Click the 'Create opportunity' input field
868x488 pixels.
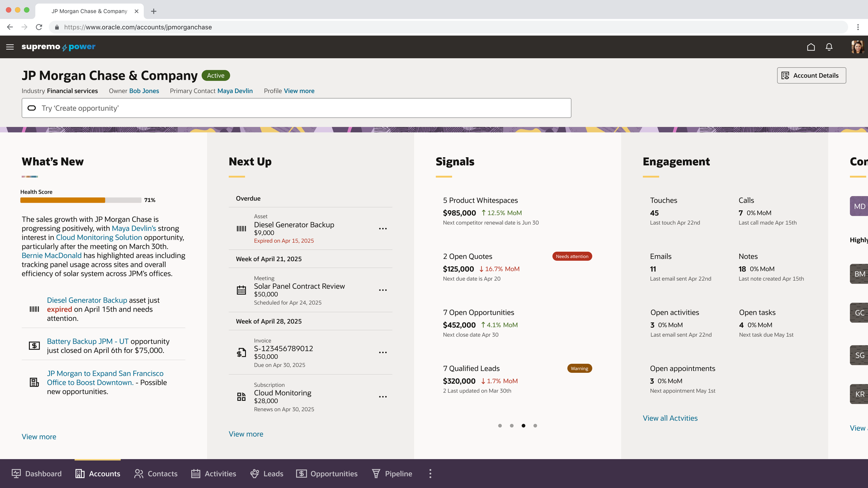296,108
